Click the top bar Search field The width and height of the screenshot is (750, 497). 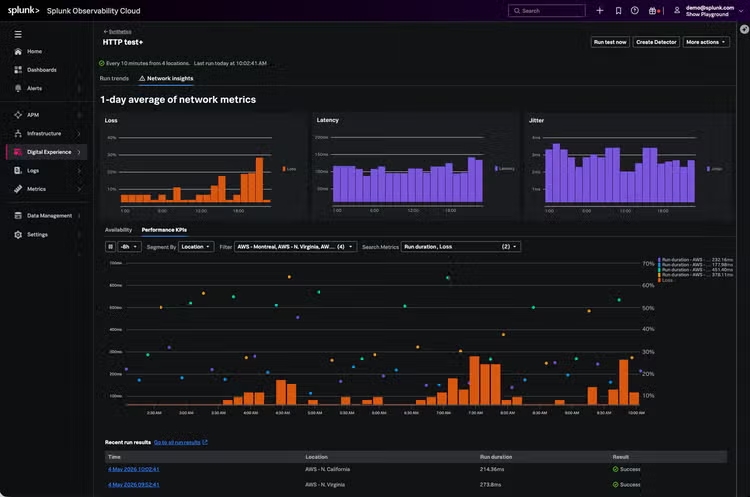click(x=547, y=11)
